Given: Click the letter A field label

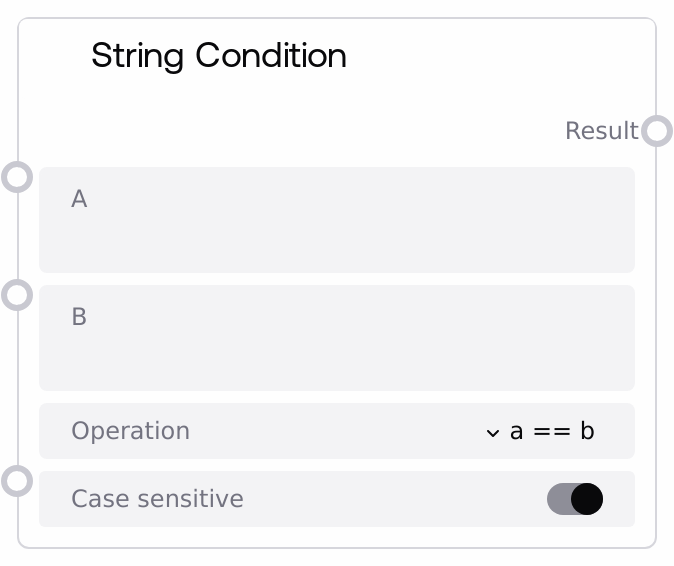Looking at the screenshot, I should tap(79, 199).
